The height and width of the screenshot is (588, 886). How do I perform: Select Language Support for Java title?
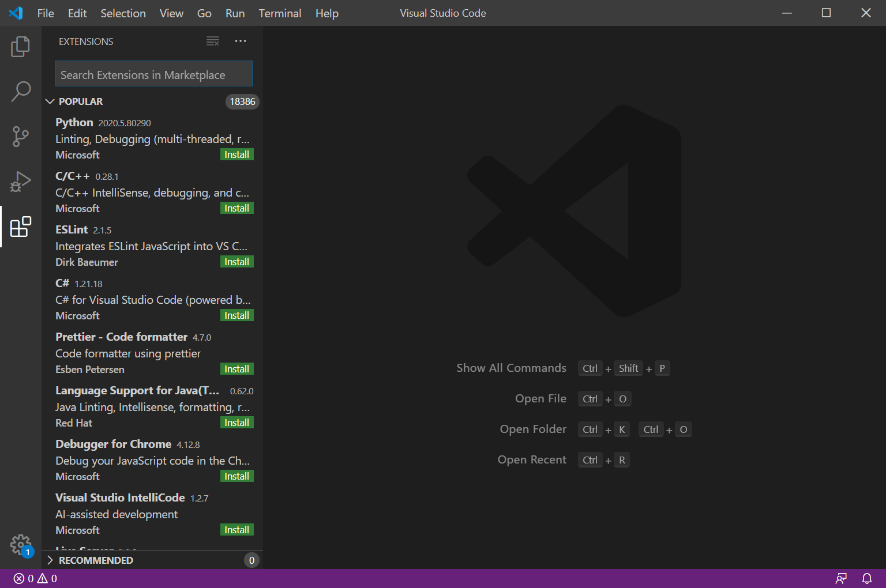click(x=137, y=390)
